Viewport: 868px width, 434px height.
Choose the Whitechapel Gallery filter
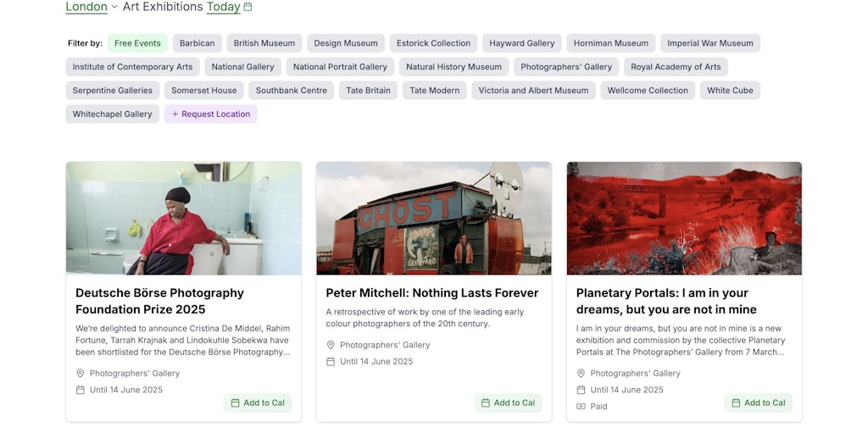[113, 114]
